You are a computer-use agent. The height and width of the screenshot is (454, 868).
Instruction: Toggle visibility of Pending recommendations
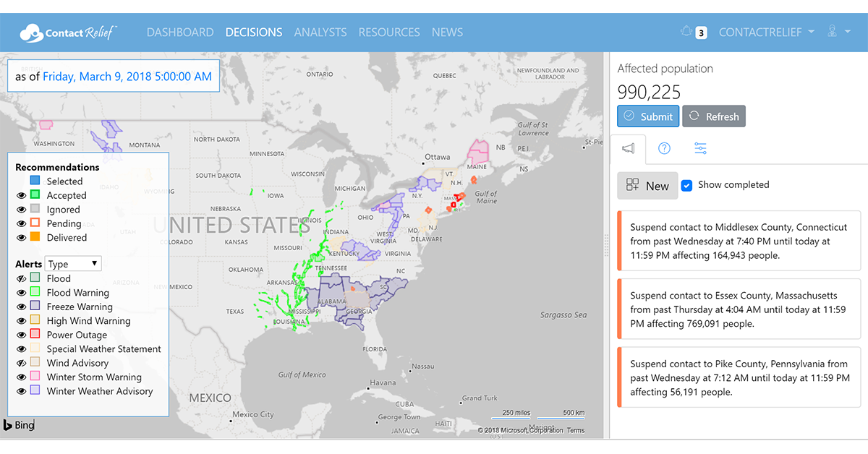pos(22,223)
